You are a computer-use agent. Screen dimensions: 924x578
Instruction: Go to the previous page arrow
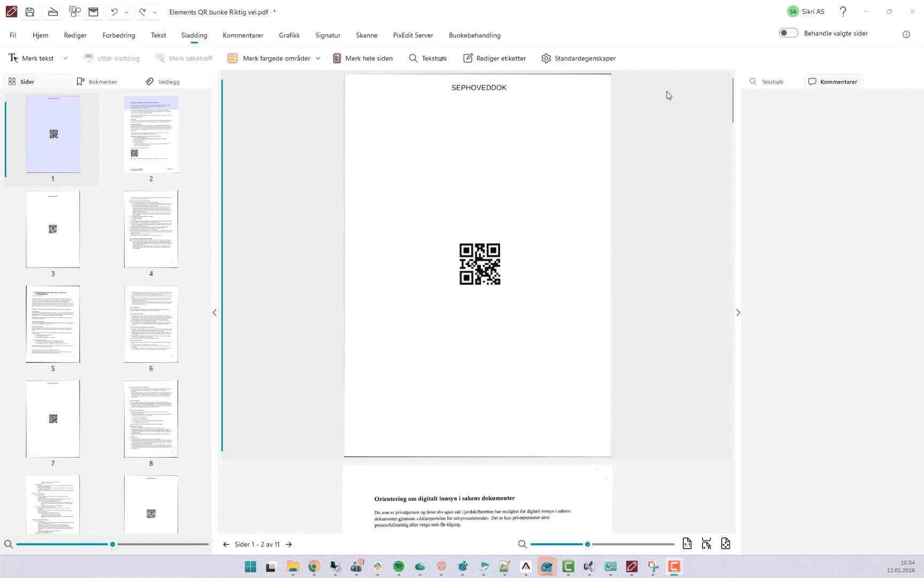[x=226, y=544]
